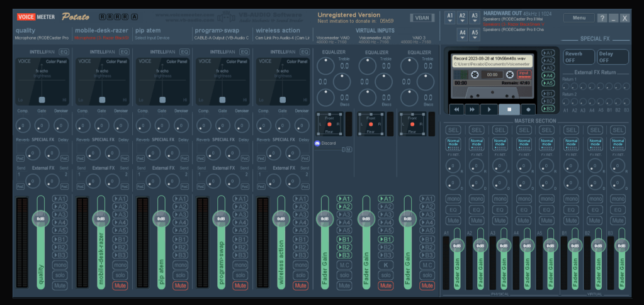The height and width of the screenshot is (305, 644).
Task: Open the A1 hardware out dropdown
Action: 450,18
